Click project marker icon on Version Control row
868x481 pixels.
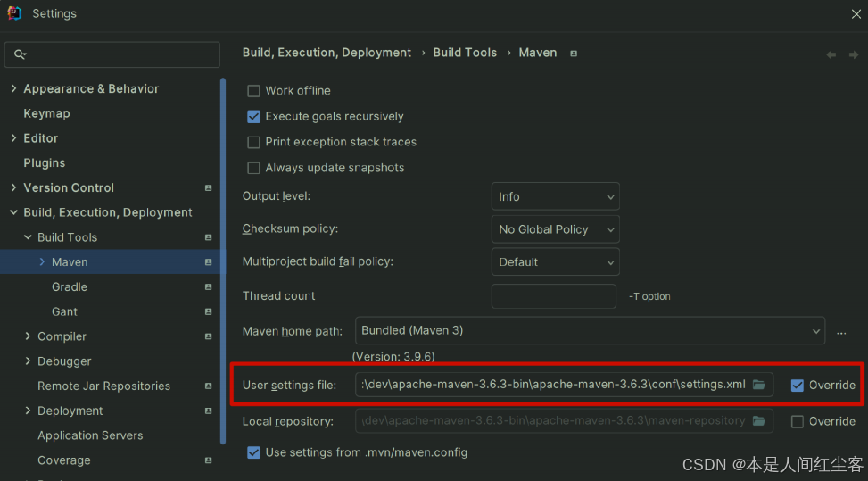tap(208, 188)
